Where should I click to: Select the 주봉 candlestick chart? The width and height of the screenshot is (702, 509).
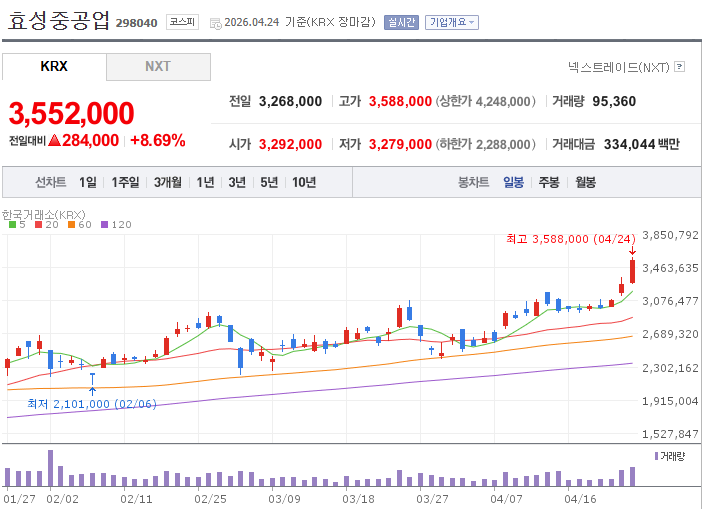pos(549,182)
